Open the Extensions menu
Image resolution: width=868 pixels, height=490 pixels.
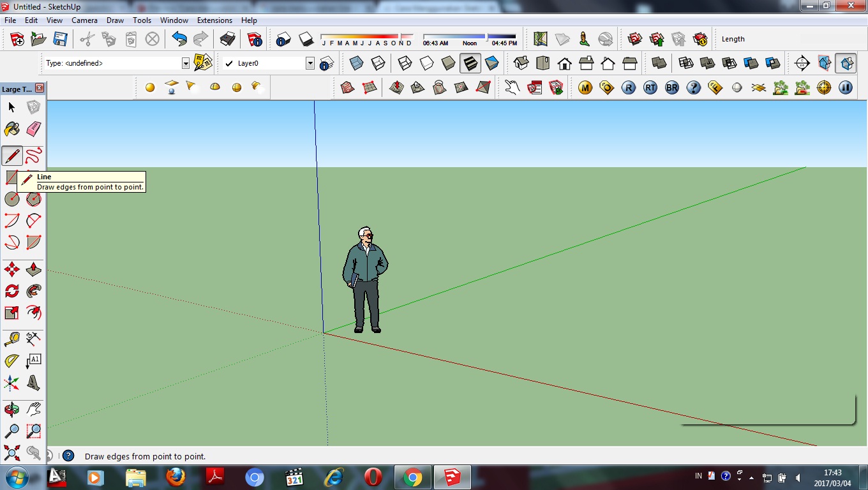(214, 20)
